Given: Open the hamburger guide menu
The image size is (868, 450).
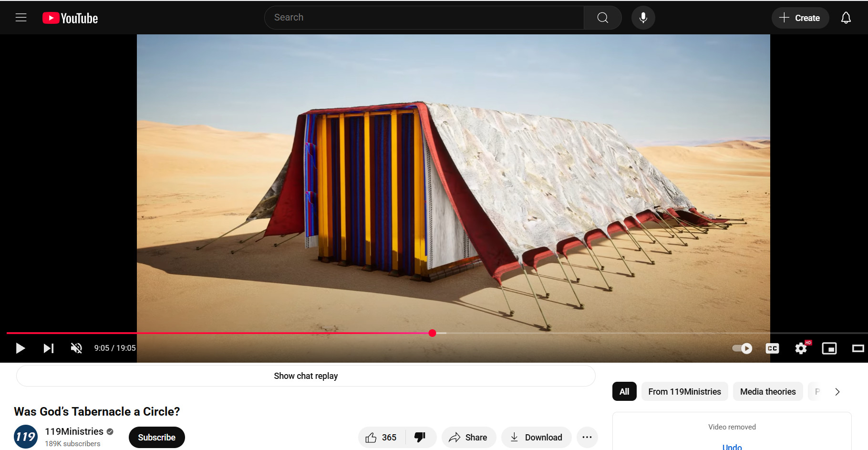Looking at the screenshot, I should [21, 18].
